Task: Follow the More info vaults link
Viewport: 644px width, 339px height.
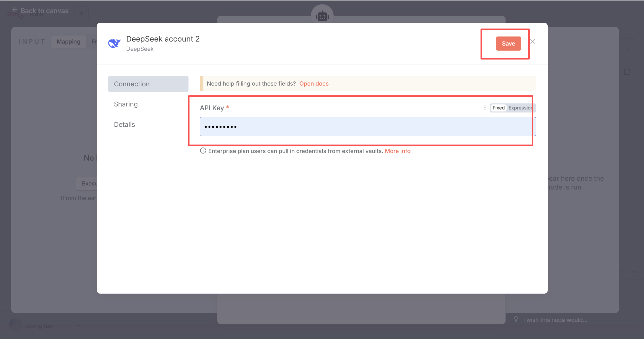Action: [397, 151]
